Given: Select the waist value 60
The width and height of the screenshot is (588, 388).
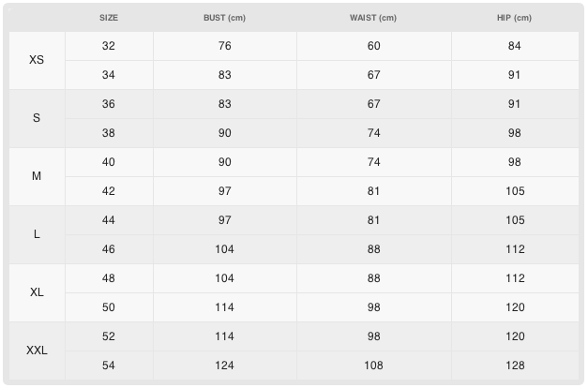Looking at the screenshot, I should point(374,46).
